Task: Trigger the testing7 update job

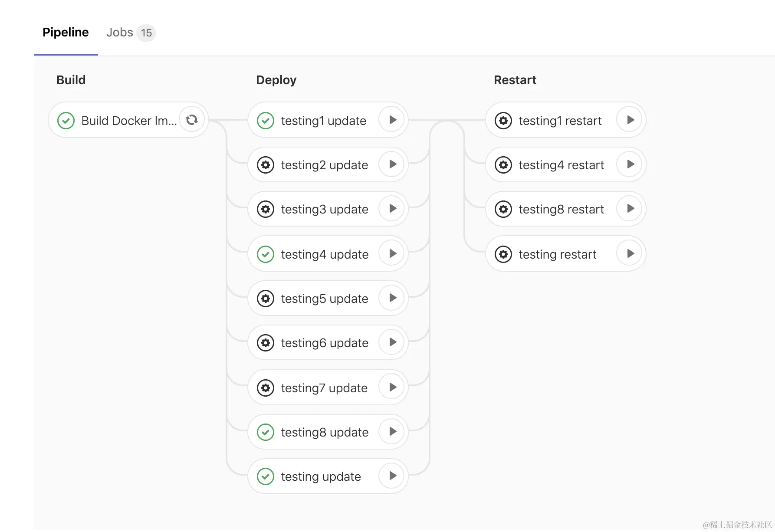Action: [x=393, y=387]
